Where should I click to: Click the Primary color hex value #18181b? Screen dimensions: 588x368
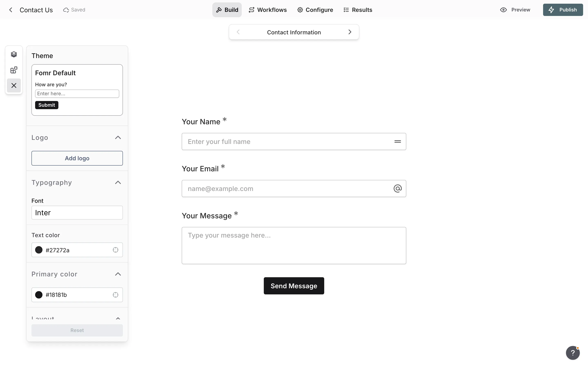[56, 295]
